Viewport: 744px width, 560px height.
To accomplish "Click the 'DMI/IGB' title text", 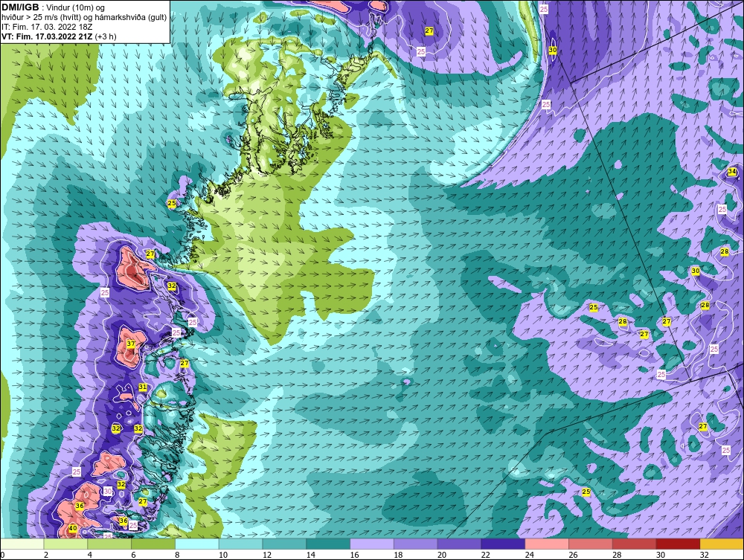I will pos(20,7).
